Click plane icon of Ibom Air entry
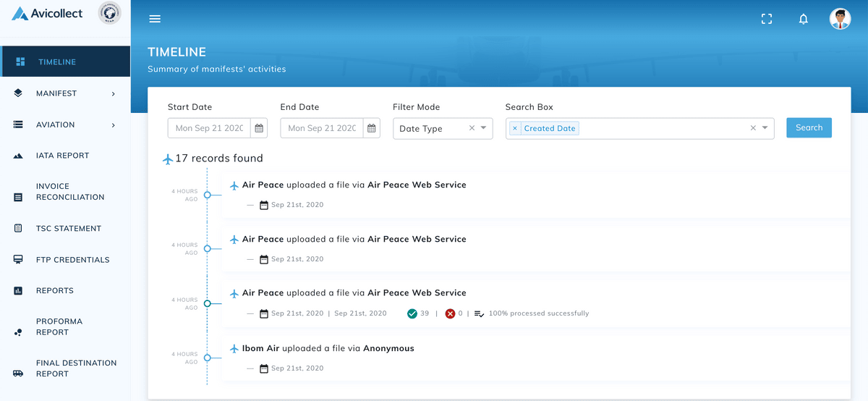 234,349
